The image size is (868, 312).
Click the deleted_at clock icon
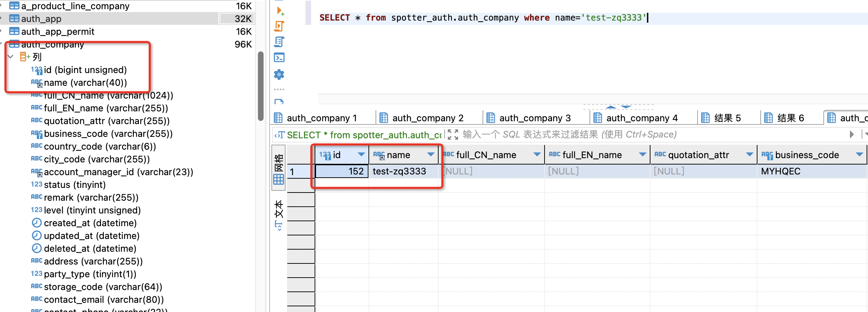pyautogui.click(x=36, y=248)
